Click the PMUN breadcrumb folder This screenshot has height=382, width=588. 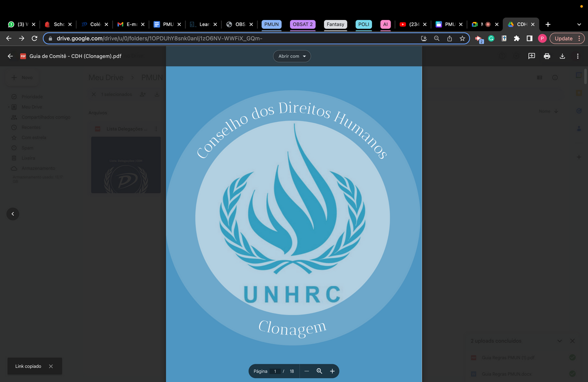point(152,77)
